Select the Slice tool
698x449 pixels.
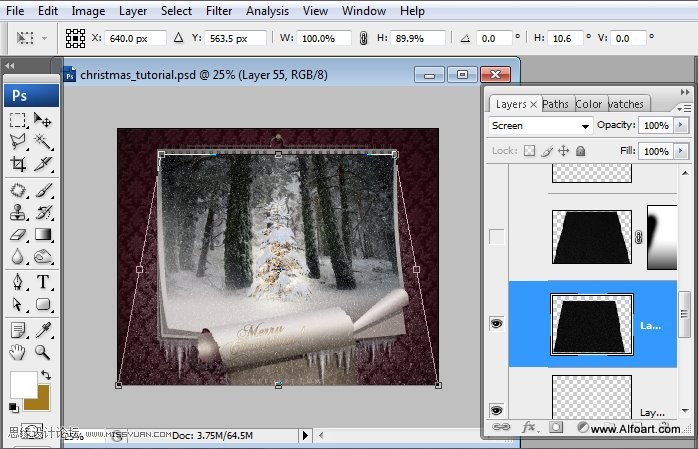(43, 164)
